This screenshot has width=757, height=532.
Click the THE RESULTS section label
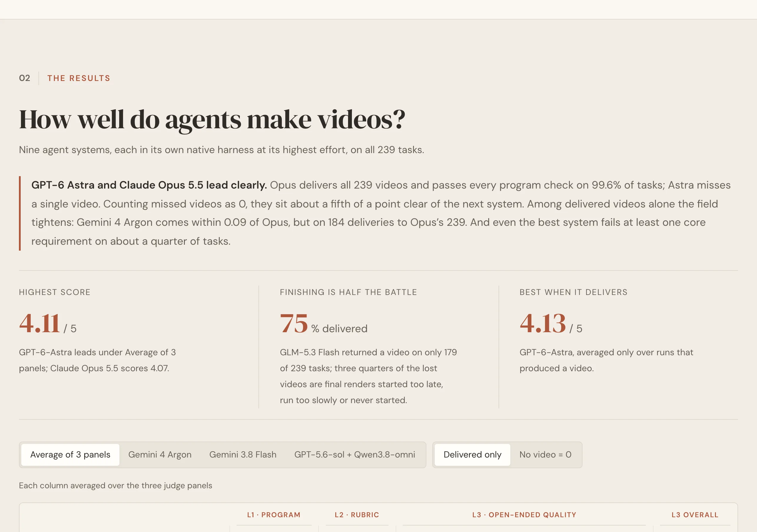[79, 78]
